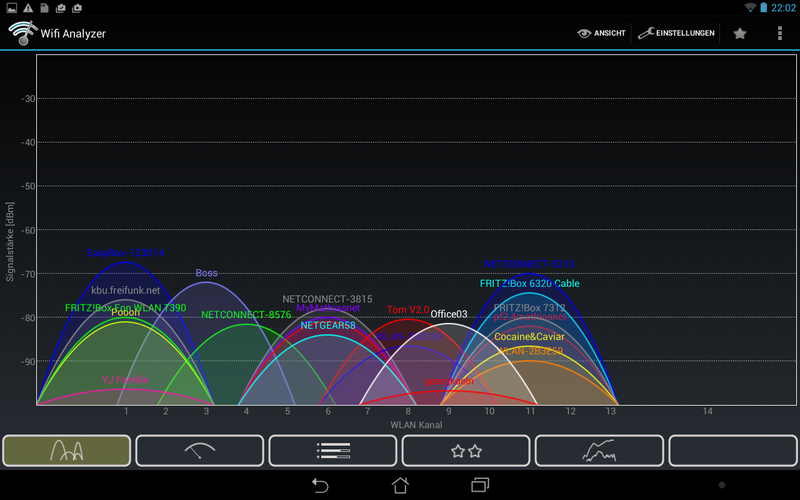Select the Boss network label
The image size is (800, 500).
pyautogui.click(x=206, y=273)
